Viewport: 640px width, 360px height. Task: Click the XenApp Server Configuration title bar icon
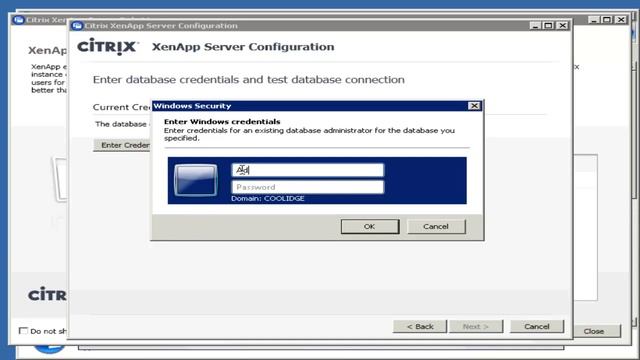(77, 26)
